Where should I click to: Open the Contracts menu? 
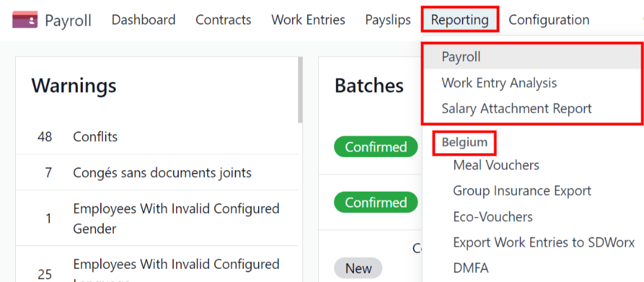(223, 20)
